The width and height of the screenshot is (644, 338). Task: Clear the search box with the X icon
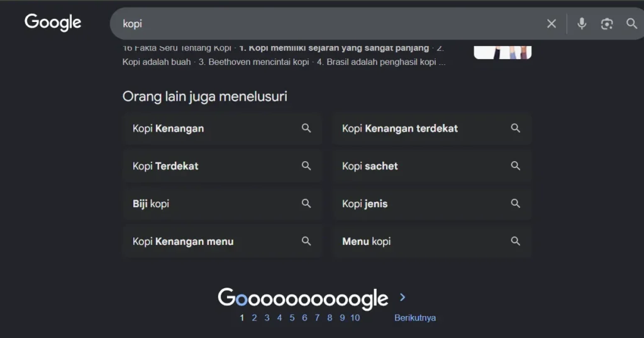(x=552, y=24)
